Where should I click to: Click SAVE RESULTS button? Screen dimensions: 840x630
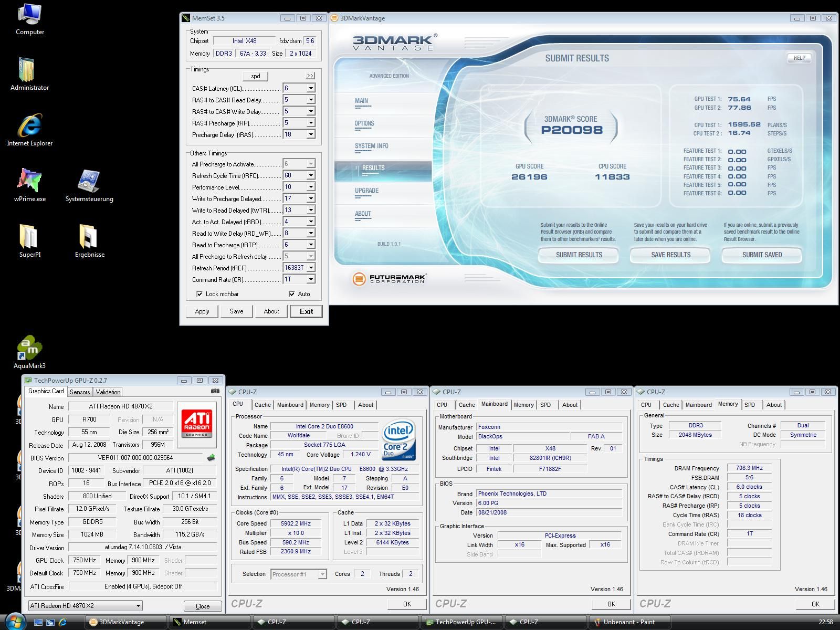click(x=670, y=255)
